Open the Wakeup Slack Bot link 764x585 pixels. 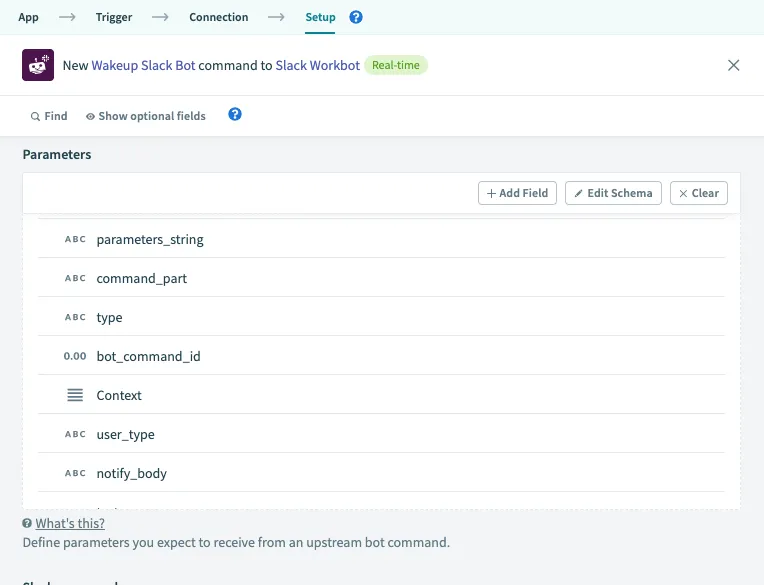coord(143,65)
